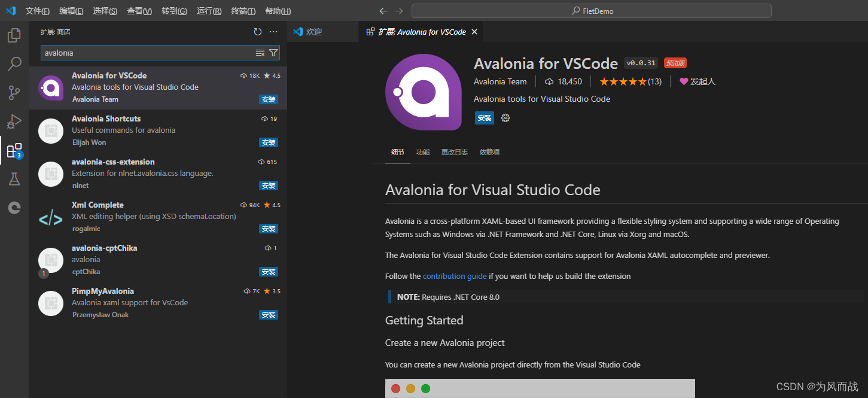Click the 发起人 sponsor button
The width and height of the screenshot is (868, 398).
pyautogui.click(x=696, y=81)
